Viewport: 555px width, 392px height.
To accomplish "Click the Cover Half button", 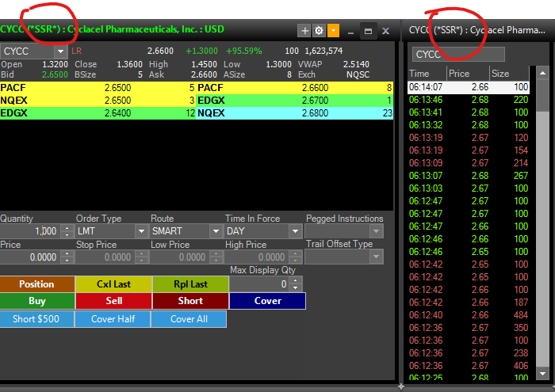I will (x=113, y=319).
